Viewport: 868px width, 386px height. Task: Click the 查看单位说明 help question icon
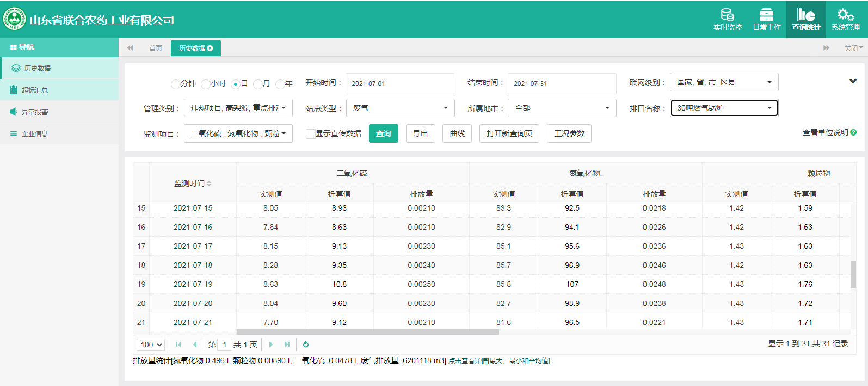[x=853, y=132]
